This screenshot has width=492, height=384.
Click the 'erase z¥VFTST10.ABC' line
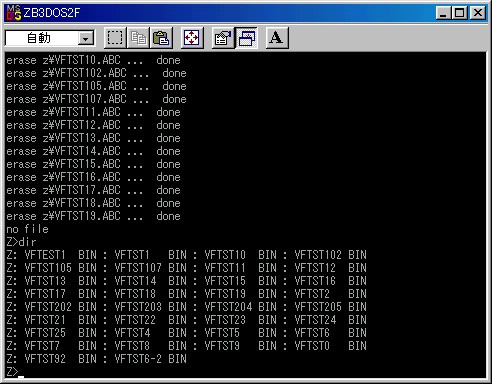point(93,60)
